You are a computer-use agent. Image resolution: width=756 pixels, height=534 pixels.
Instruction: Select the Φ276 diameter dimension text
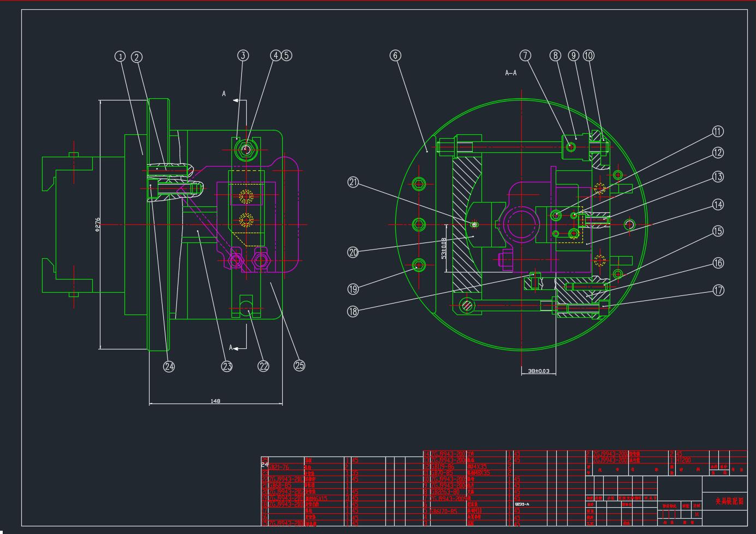click(98, 224)
